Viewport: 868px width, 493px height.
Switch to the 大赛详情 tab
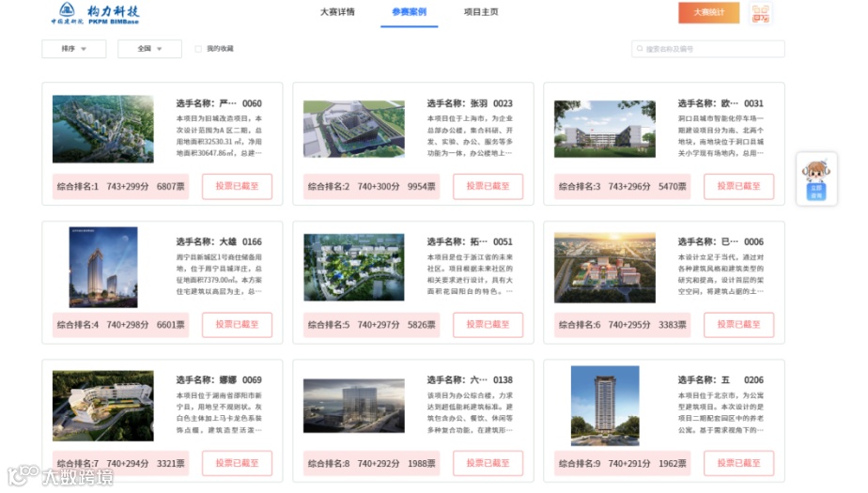click(x=337, y=11)
